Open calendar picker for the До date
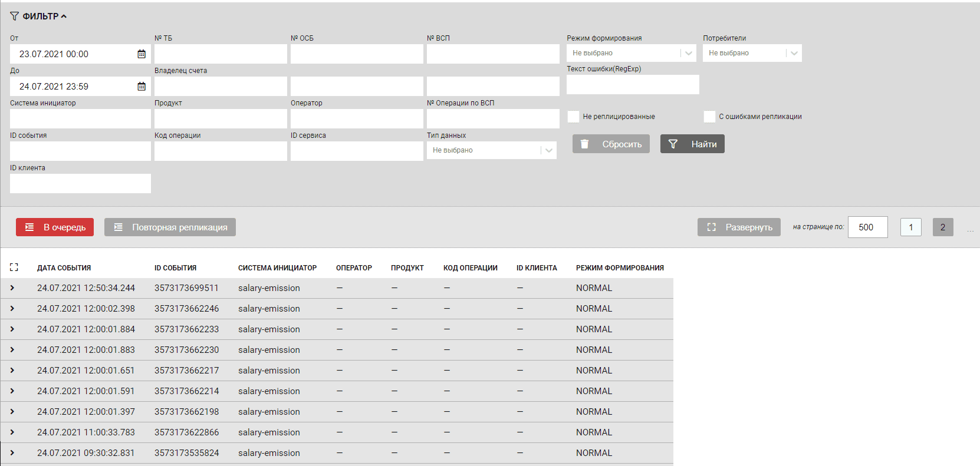This screenshot has width=980, height=466. click(142, 87)
